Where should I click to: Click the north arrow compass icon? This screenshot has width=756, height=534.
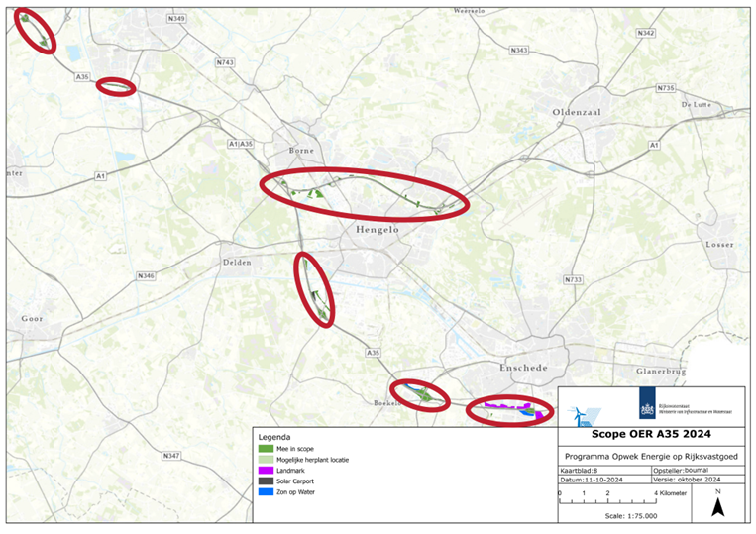point(718,505)
